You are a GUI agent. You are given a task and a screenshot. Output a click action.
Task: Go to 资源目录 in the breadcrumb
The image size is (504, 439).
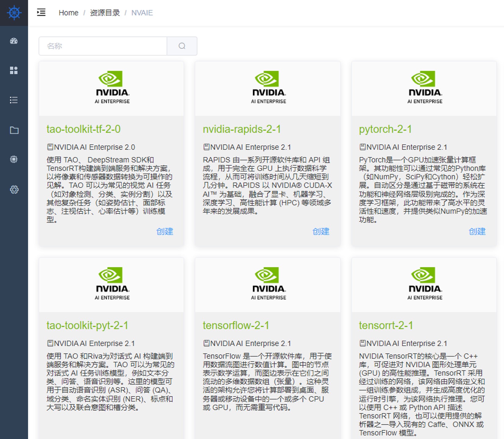point(105,13)
